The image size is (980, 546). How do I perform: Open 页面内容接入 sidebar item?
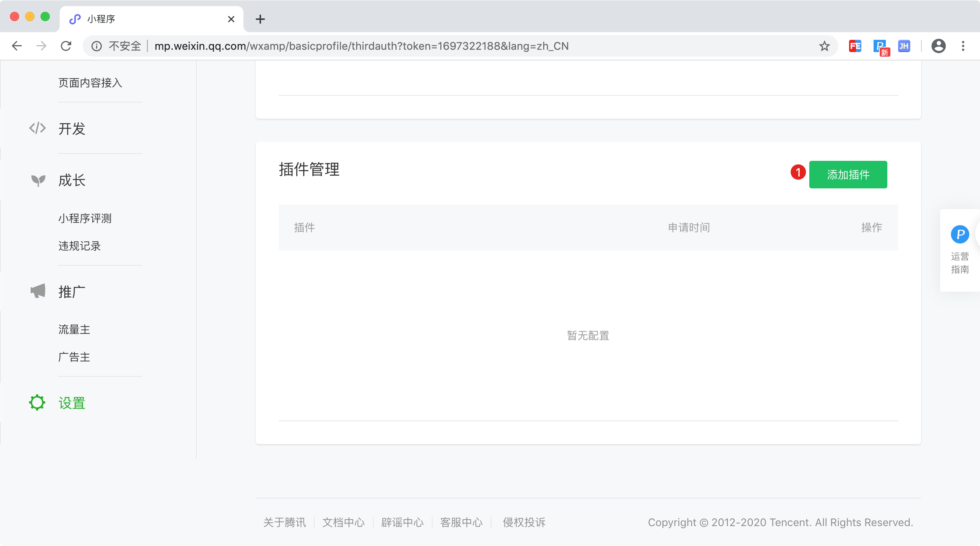(x=90, y=83)
